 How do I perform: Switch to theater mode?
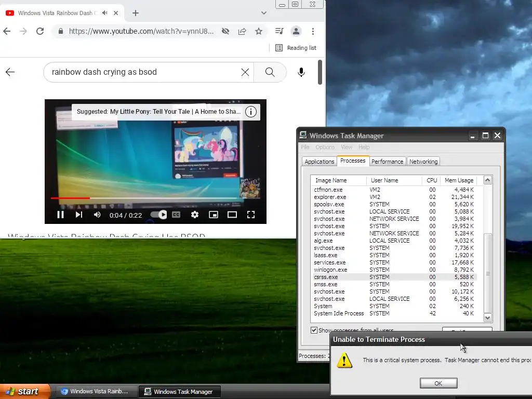[232, 215]
